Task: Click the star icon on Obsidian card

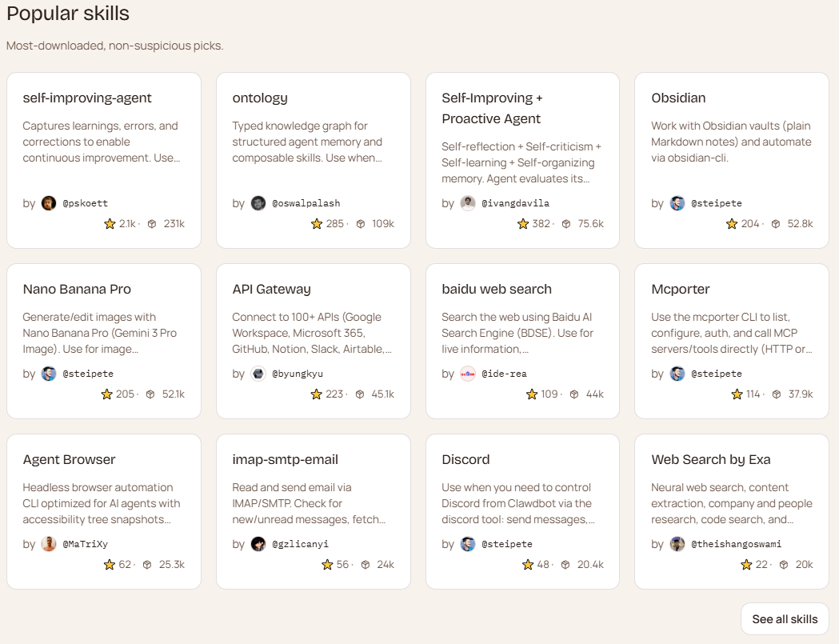Action: point(732,224)
